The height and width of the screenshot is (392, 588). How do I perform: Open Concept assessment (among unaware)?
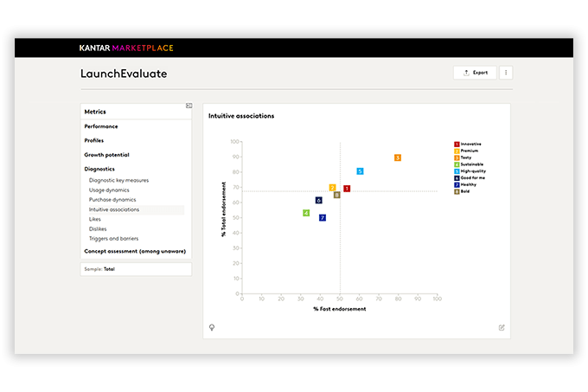tap(135, 251)
